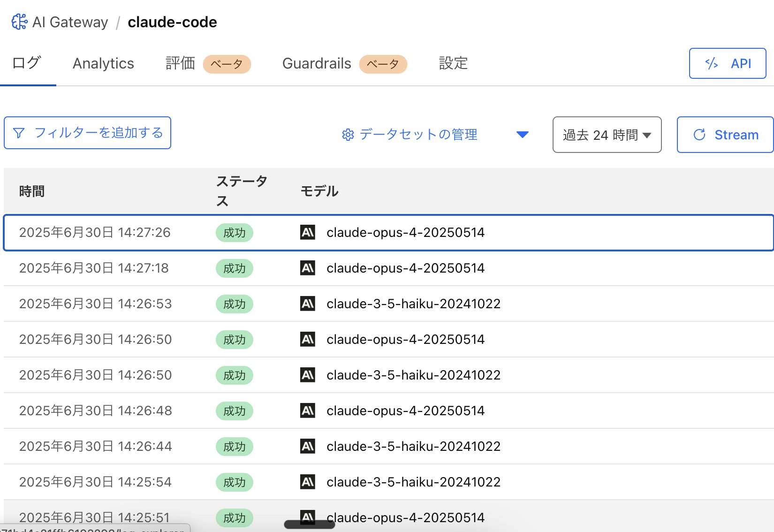774x532 pixels.
Task: Click the 14:26:48 timestamp
Action: (95, 410)
